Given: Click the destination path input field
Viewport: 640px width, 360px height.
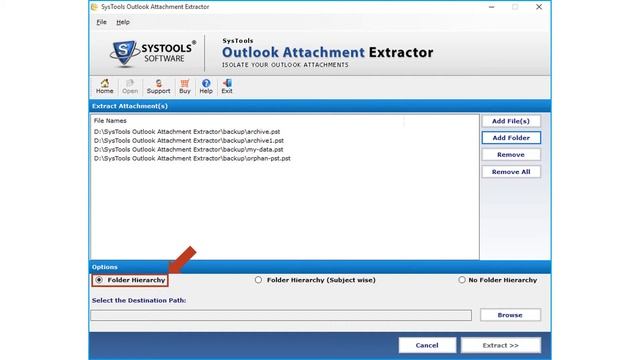Looking at the screenshot, I should point(281,315).
